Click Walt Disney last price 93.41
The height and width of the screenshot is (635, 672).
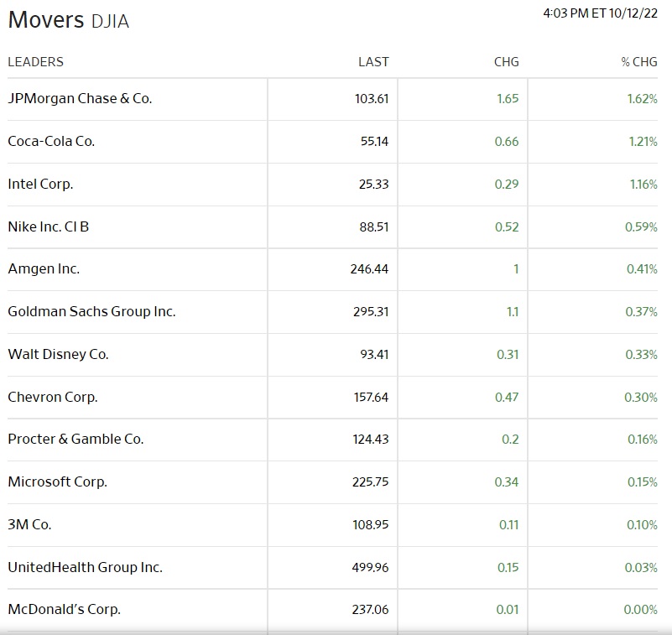pyautogui.click(x=374, y=354)
